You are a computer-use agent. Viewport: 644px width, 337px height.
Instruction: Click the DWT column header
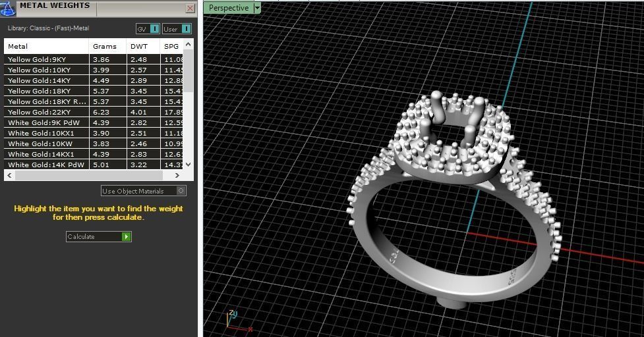pos(143,46)
